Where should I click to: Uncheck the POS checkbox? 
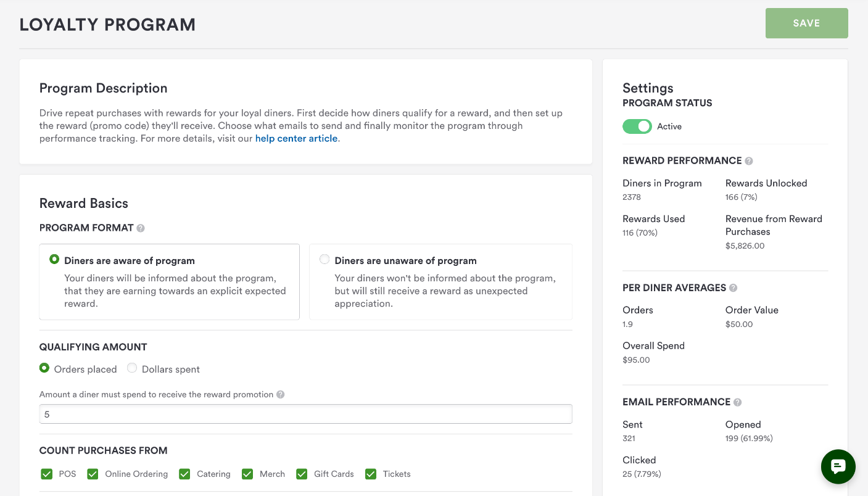click(46, 474)
